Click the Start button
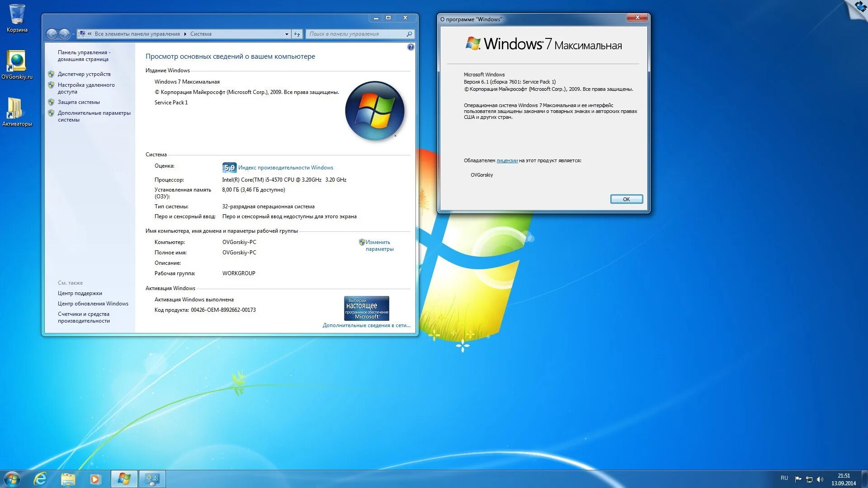The width and height of the screenshot is (868, 488). point(12,479)
